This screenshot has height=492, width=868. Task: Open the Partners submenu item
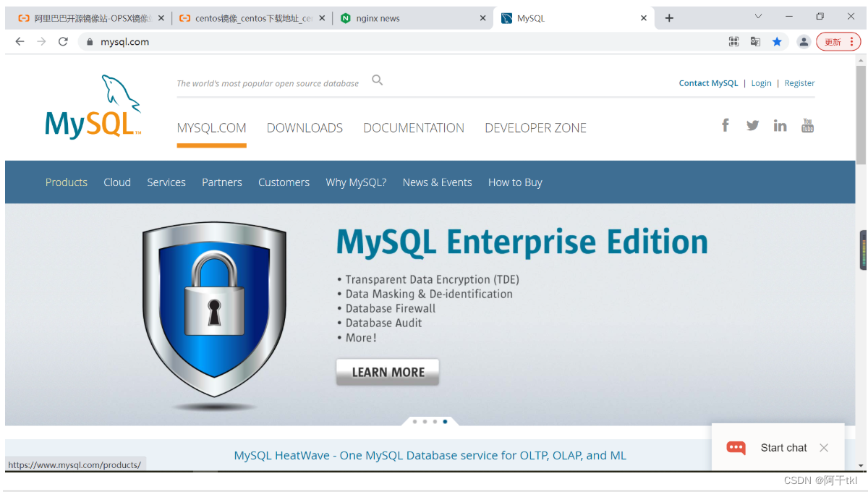point(222,182)
